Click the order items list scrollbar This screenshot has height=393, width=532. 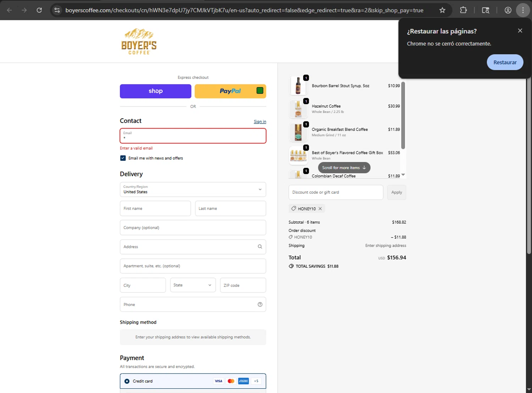[403, 115]
